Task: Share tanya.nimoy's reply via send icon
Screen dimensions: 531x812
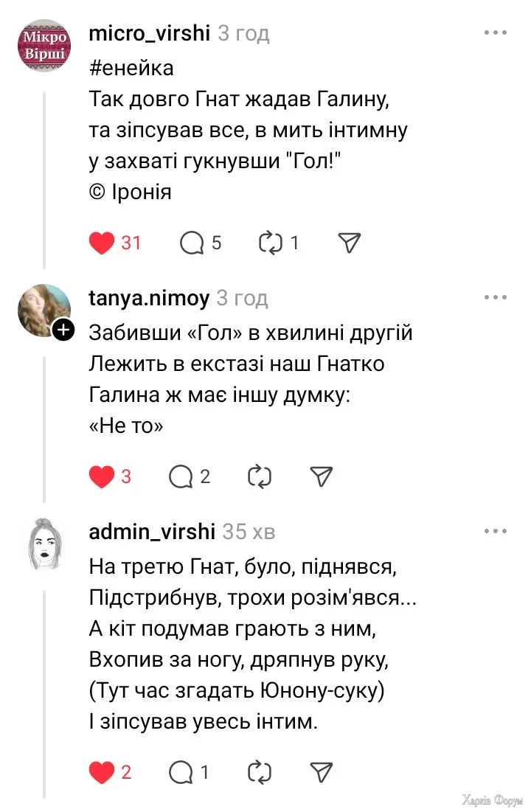Action: point(321,477)
